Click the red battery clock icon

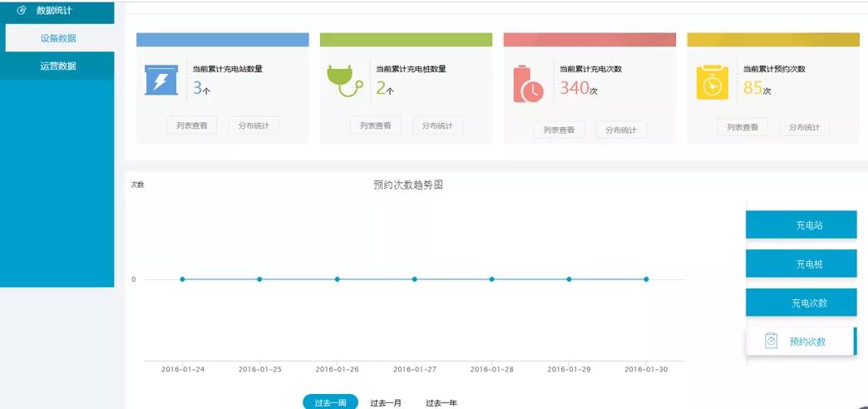click(528, 84)
